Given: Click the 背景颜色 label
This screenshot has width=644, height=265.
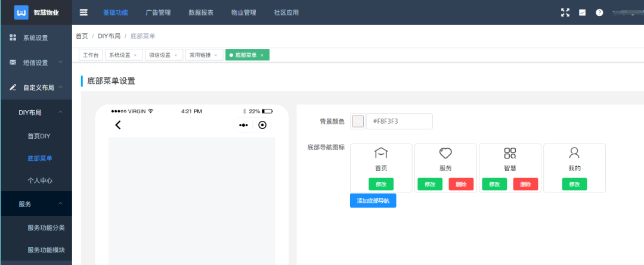Looking at the screenshot, I should 332,121.
